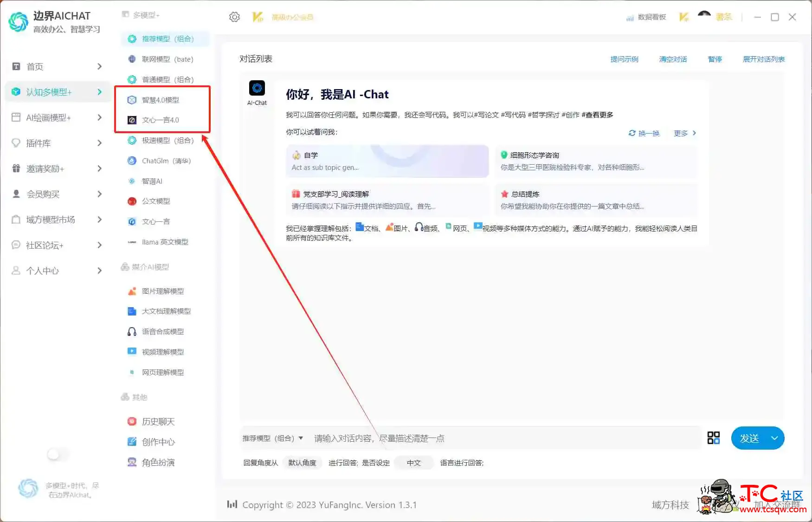Click the 更多 link with arrow
812x522 pixels.
pos(685,133)
